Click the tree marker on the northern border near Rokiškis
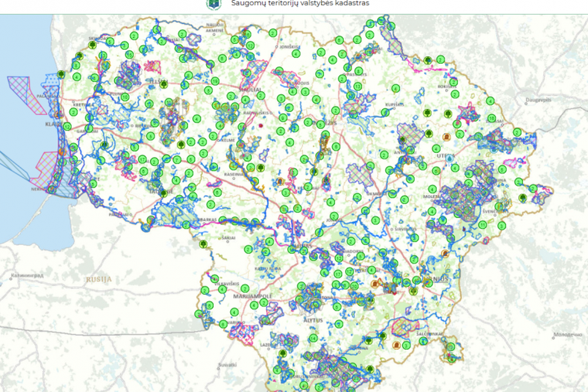The width and height of the screenshot is (588, 392). tap(428, 61)
